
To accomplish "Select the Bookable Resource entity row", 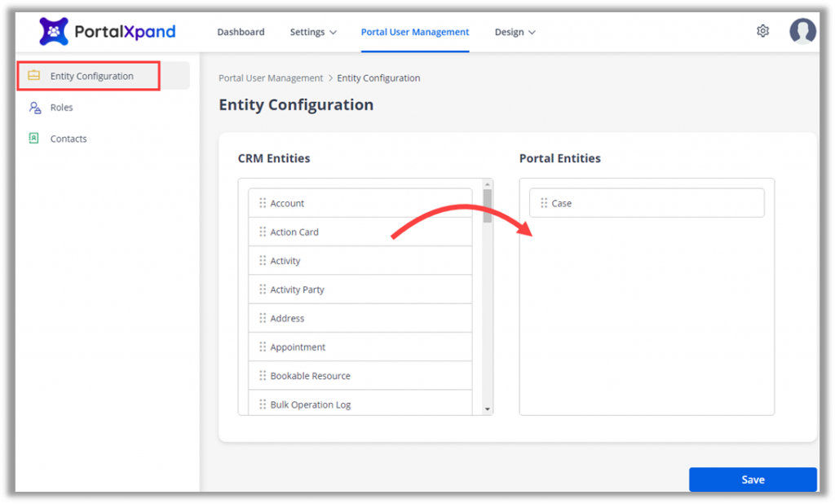I will [360, 376].
